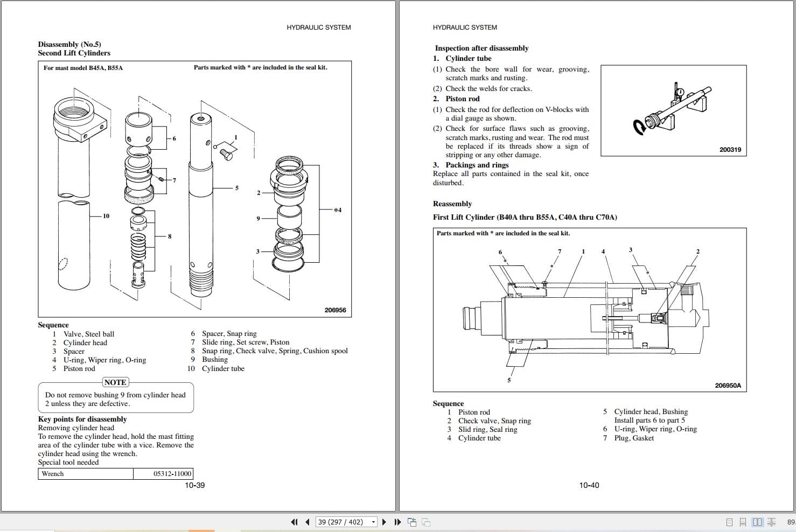The image size is (796, 532).
Task: Click 'Inspection after disassembly' heading
Action: pyautogui.click(x=481, y=48)
